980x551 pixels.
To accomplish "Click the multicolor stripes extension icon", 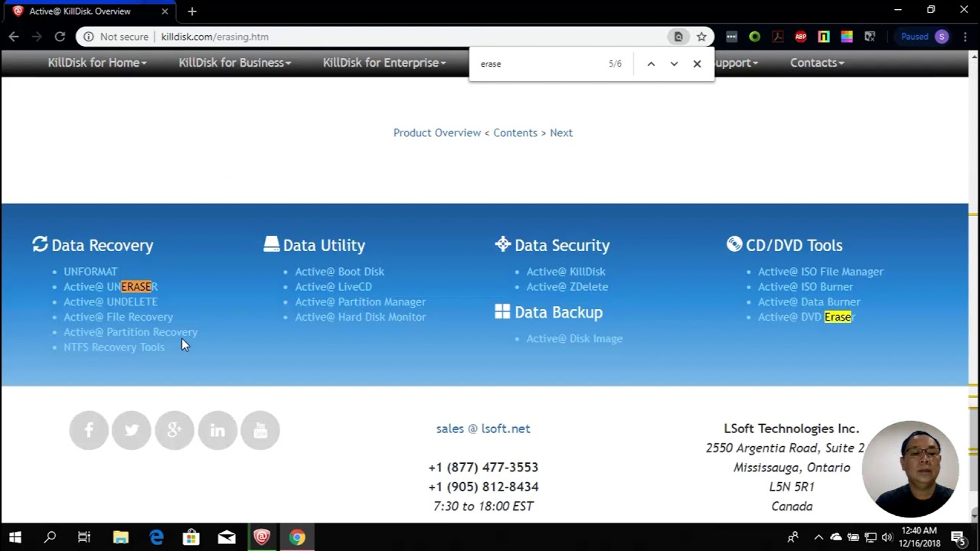I will (x=847, y=37).
